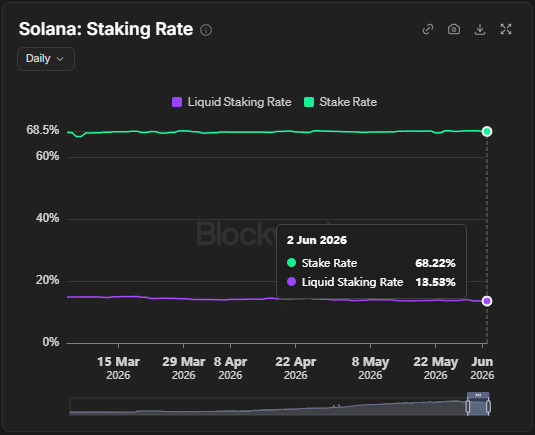
Task: Click the Jun 2026 axis label
Action: (482, 368)
